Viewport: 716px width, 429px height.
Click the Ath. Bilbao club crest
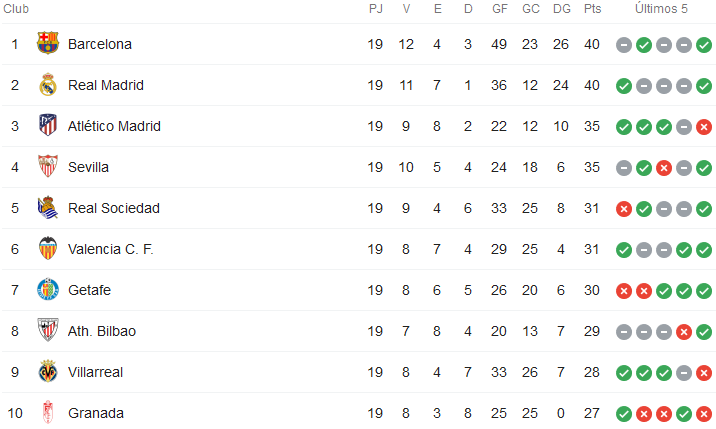click(x=48, y=330)
